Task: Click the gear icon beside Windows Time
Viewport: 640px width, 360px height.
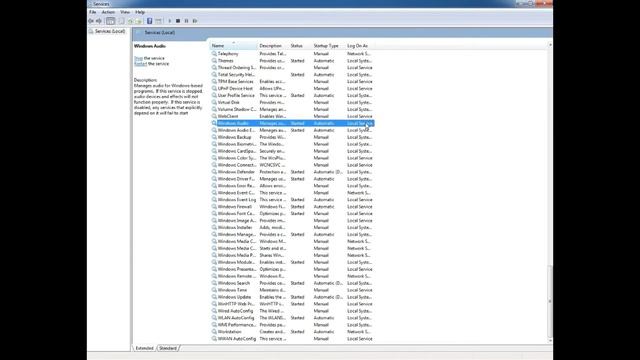Action: (214, 290)
